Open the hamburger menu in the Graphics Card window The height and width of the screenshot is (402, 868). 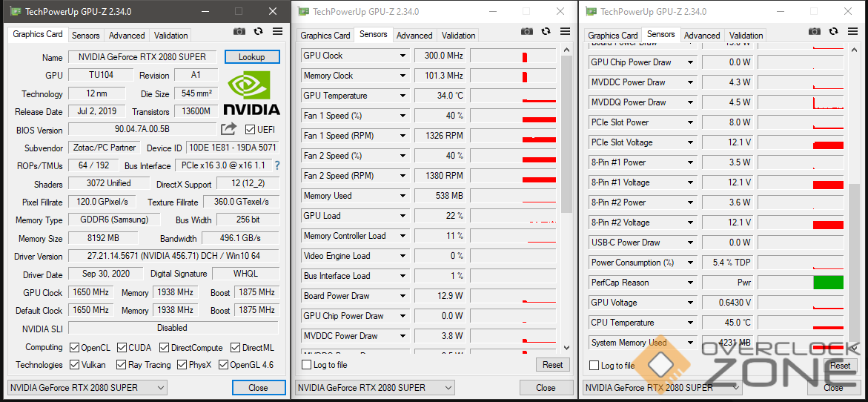(x=277, y=32)
